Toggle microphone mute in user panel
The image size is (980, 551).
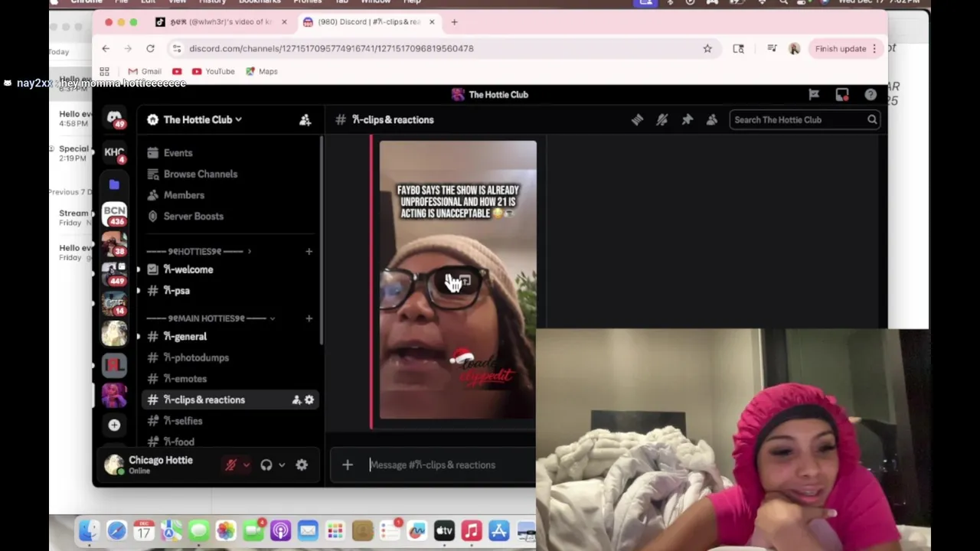(x=230, y=465)
